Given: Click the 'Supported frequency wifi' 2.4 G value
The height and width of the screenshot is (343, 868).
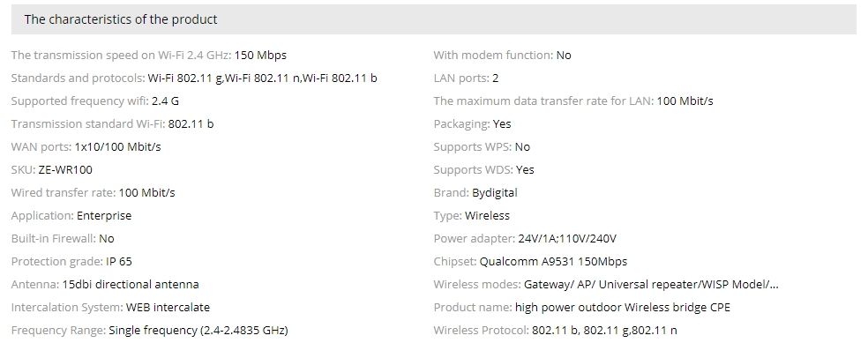Looking at the screenshot, I should click(x=165, y=101).
